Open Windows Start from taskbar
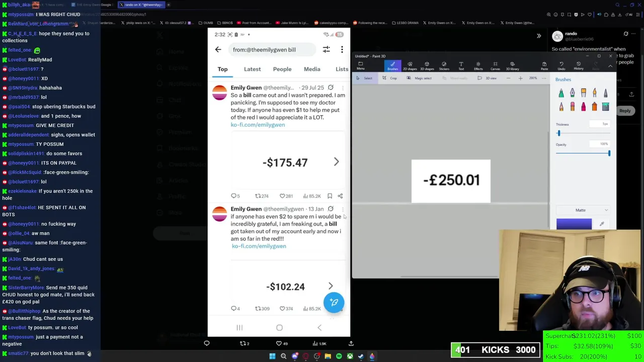The height and width of the screenshot is (362, 644). coord(272,356)
